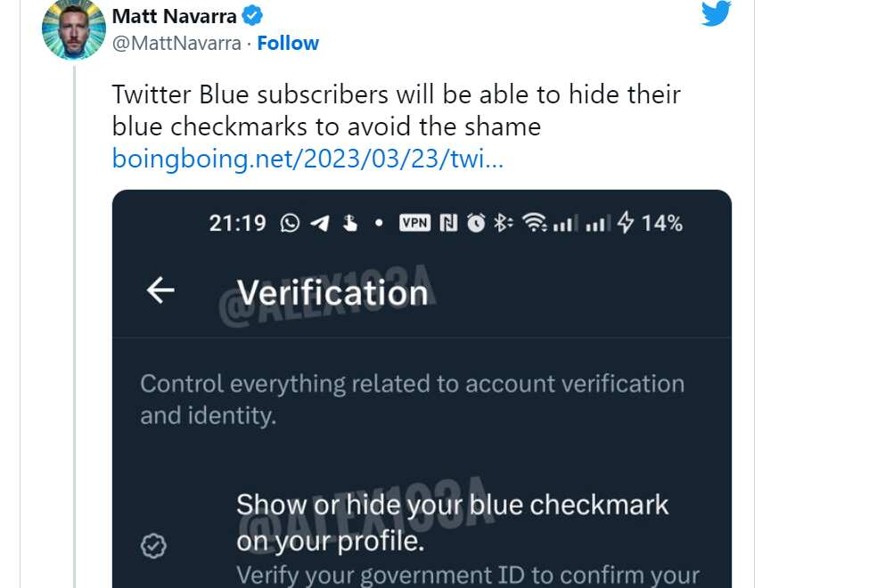Image resolution: width=877 pixels, height=588 pixels.
Task: Tap the back arrow on the Verification screen
Action: 158,290
